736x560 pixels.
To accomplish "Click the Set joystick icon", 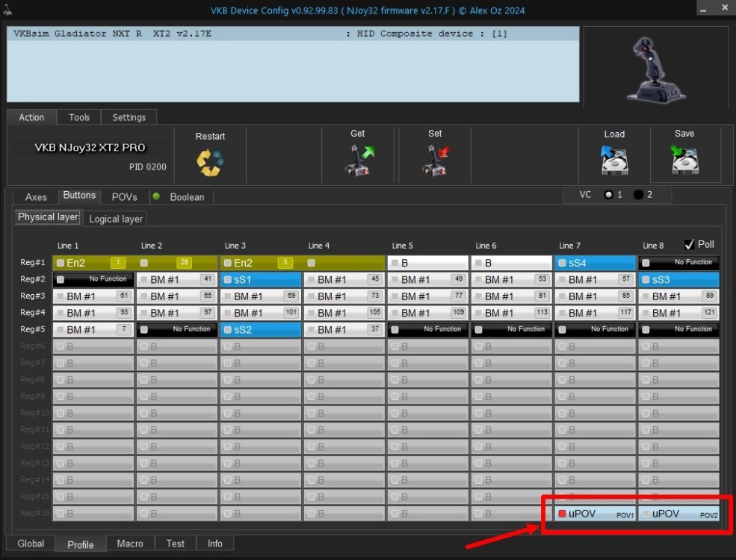I will (x=436, y=161).
